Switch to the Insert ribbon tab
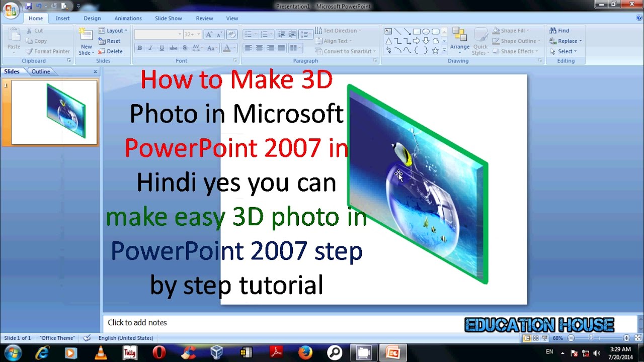This screenshot has height=362, width=644. 63,18
